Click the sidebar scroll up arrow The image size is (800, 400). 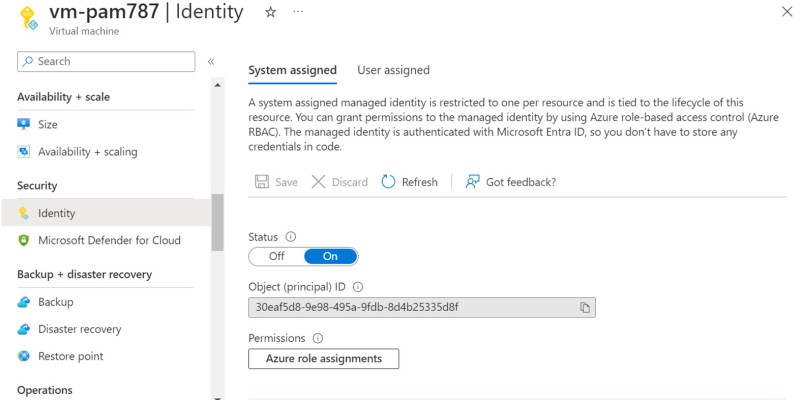click(x=217, y=85)
